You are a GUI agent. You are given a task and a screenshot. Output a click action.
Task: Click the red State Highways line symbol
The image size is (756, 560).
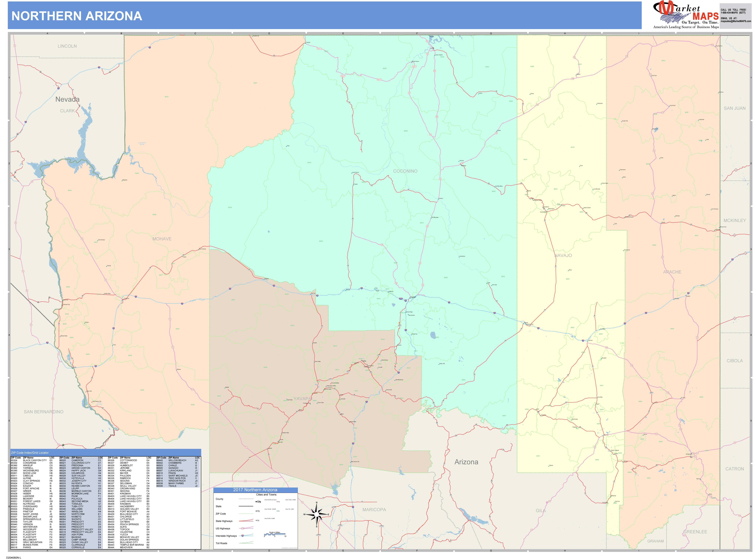tap(246, 521)
